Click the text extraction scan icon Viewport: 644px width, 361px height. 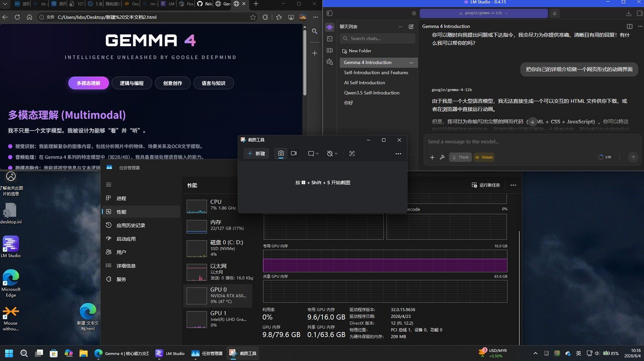coord(352,153)
